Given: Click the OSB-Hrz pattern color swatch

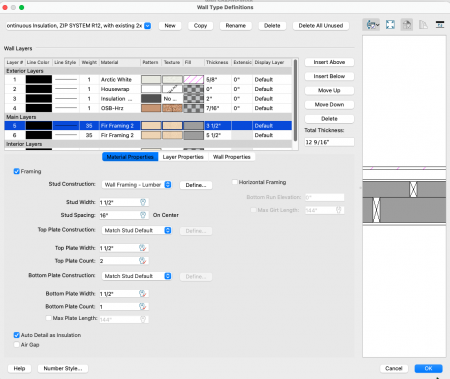Looking at the screenshot, I should [x=151, y=108].
